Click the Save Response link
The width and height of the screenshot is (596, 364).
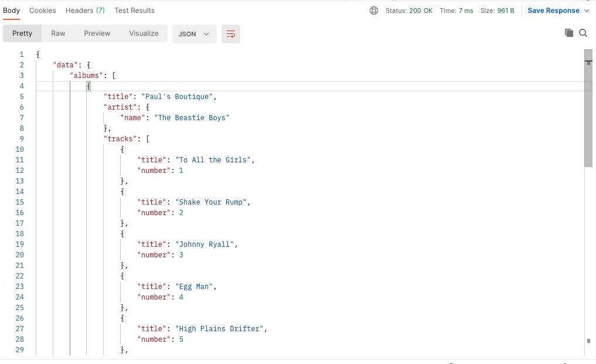[x=553, y=11]
